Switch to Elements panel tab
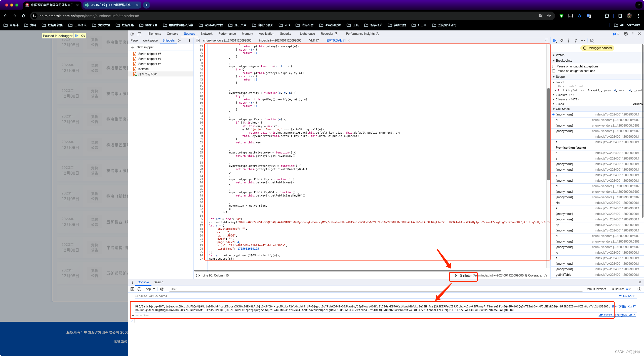 [154, 34]
